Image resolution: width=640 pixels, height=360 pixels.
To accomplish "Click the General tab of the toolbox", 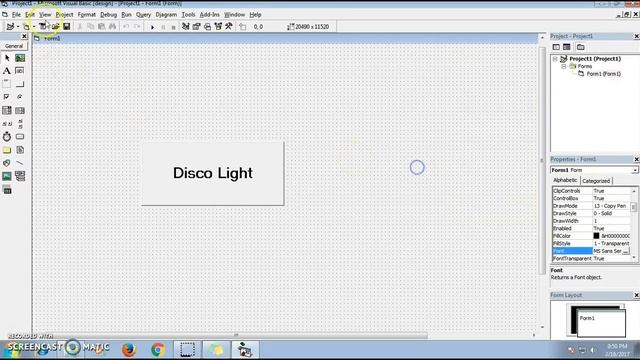I will [14, 46].
